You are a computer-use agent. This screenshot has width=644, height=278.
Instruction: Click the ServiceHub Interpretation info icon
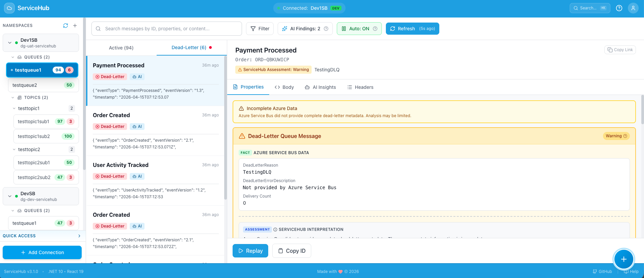(x=275, y=230)
